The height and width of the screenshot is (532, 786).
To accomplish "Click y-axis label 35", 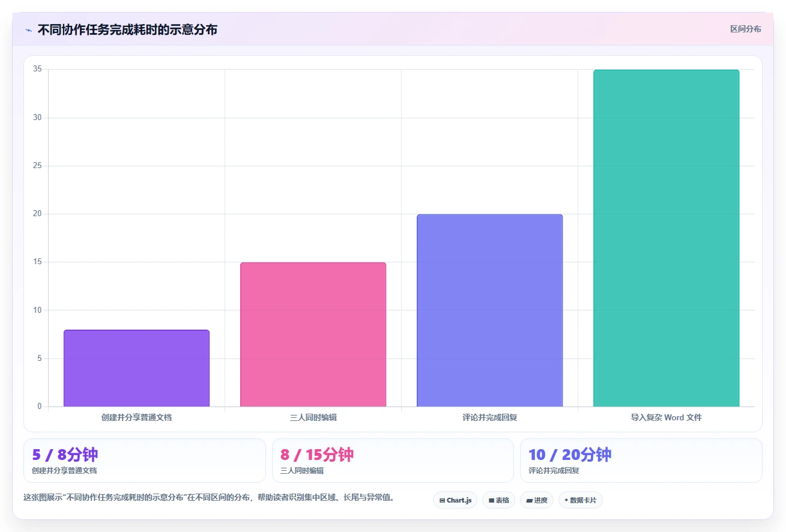I will 38,69.
